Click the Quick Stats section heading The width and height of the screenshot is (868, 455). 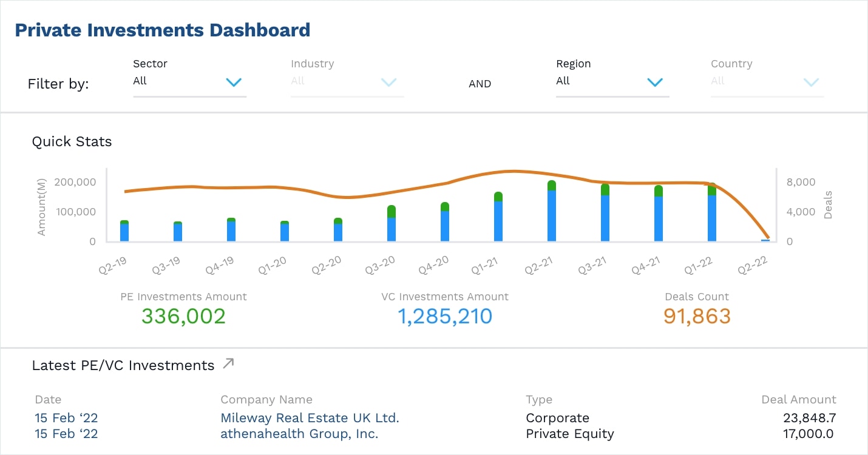[x=72, y=141]
